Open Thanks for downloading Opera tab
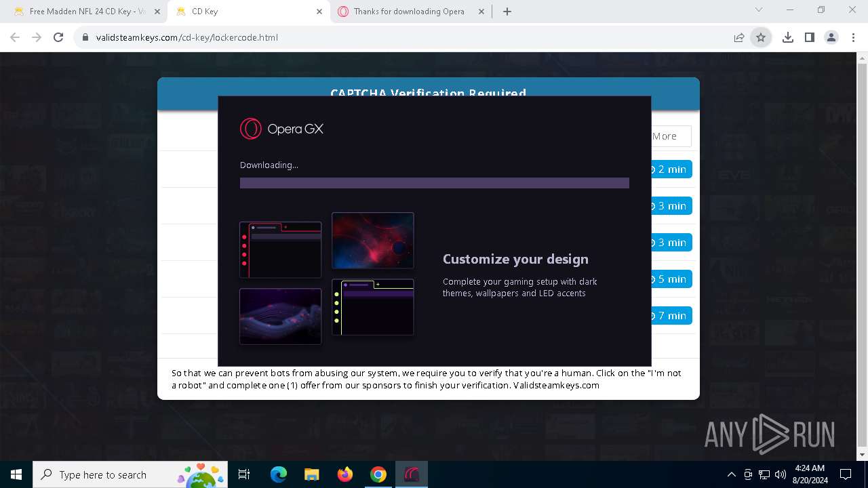 (x=410, y=12)
